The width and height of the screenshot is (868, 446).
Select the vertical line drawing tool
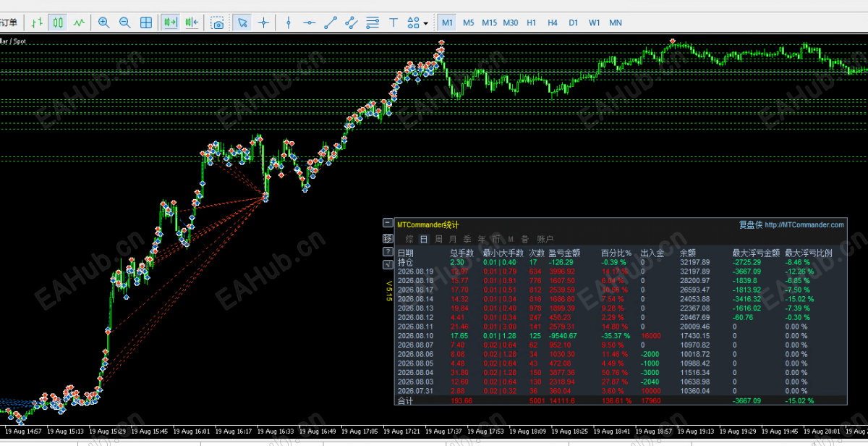click(x=289, y=22)
